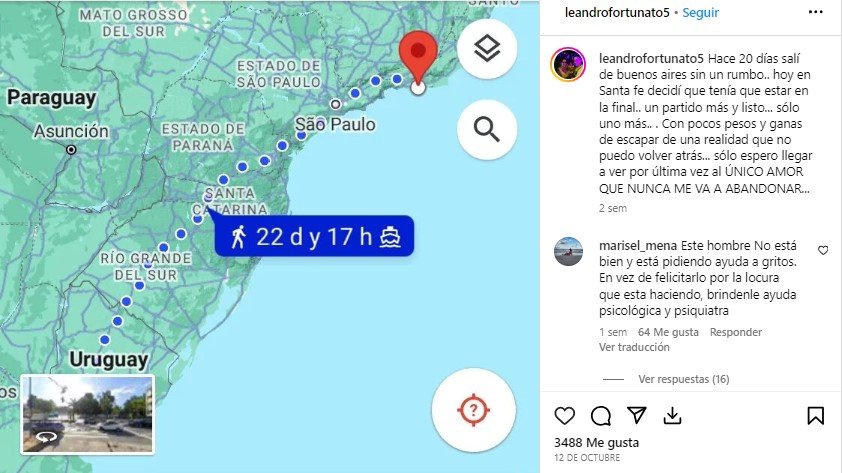Viewport: 842px width, 473px height.
Task: Click Ver traducción link
Action: click(x=634, y=347)
